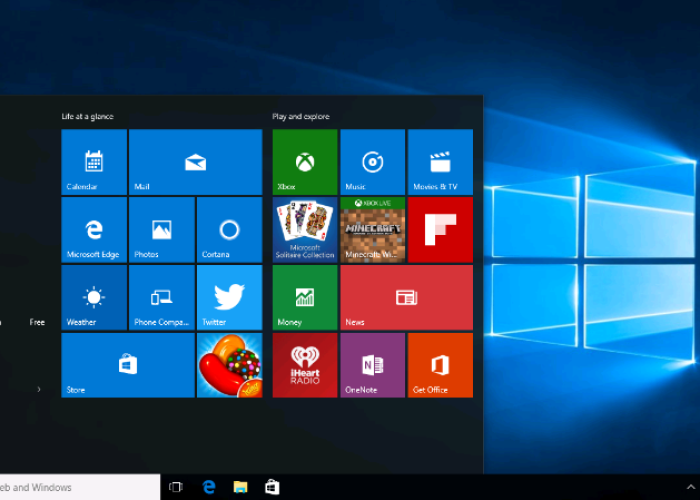Open the Get Office tile
Viewport: 700px width, 500px height.
click(x=440, y=365)
